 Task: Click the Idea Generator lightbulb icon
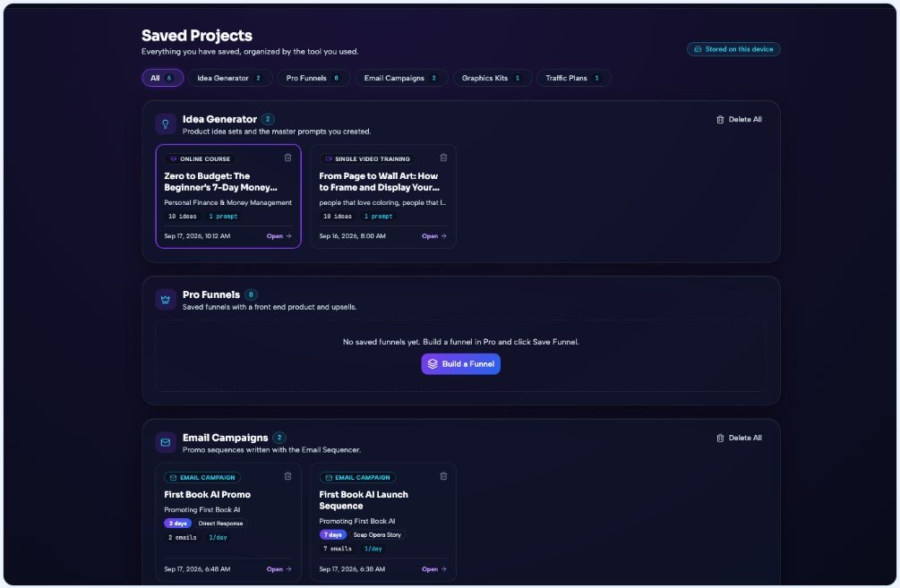click(x=166, y=124)
